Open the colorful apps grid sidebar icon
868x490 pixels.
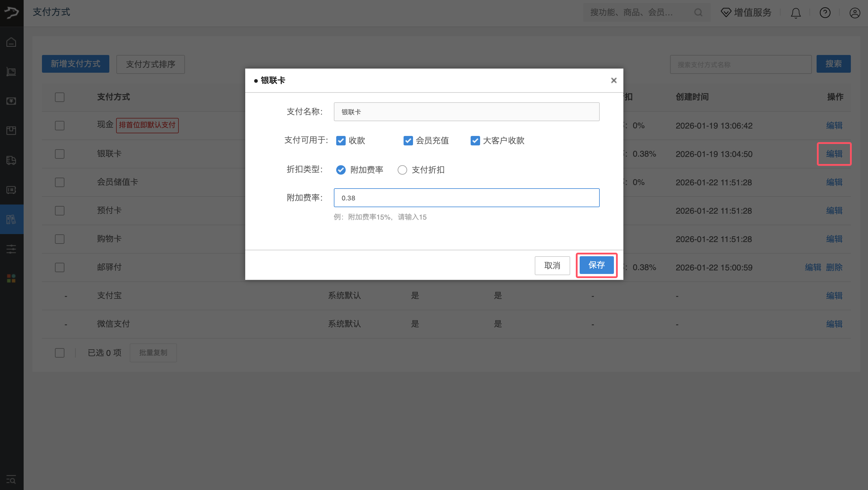(12, 278)
